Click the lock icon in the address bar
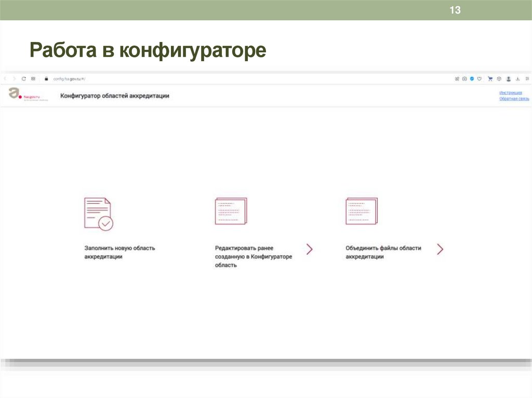The image size is (532, 398). click(47, 79)
